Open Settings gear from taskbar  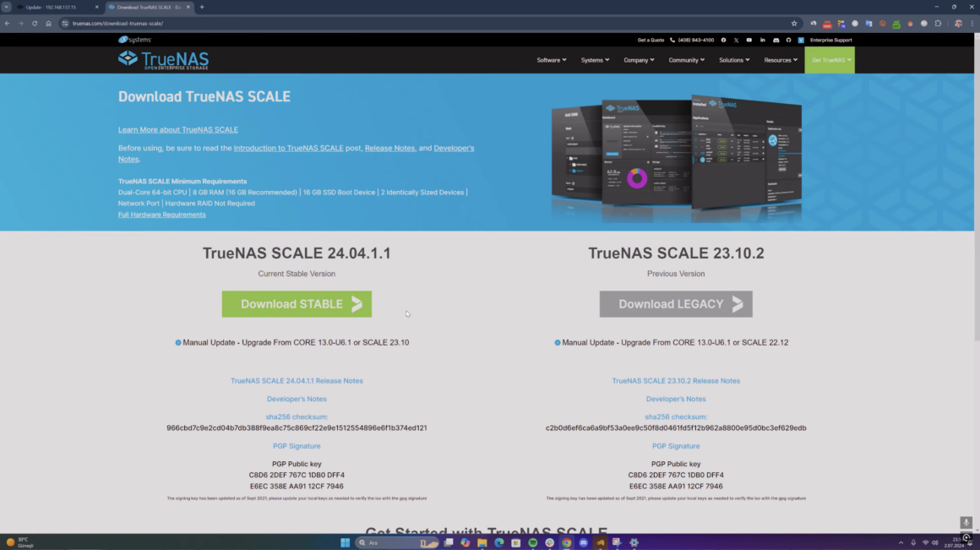tap(634, 542)
